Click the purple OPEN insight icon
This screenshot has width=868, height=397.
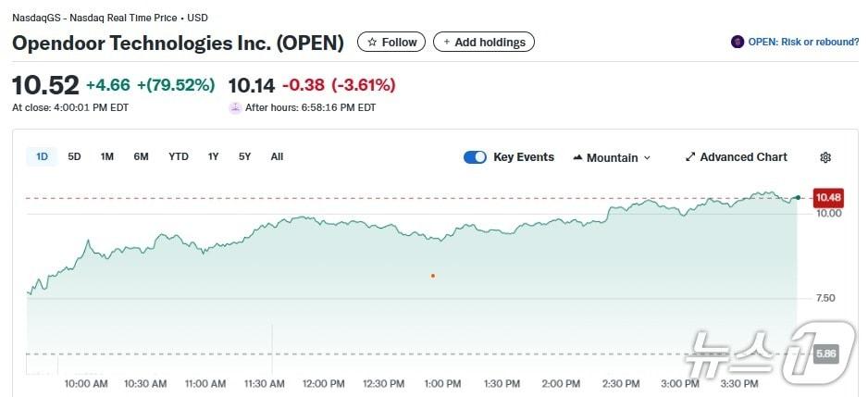tap(738, 42)
